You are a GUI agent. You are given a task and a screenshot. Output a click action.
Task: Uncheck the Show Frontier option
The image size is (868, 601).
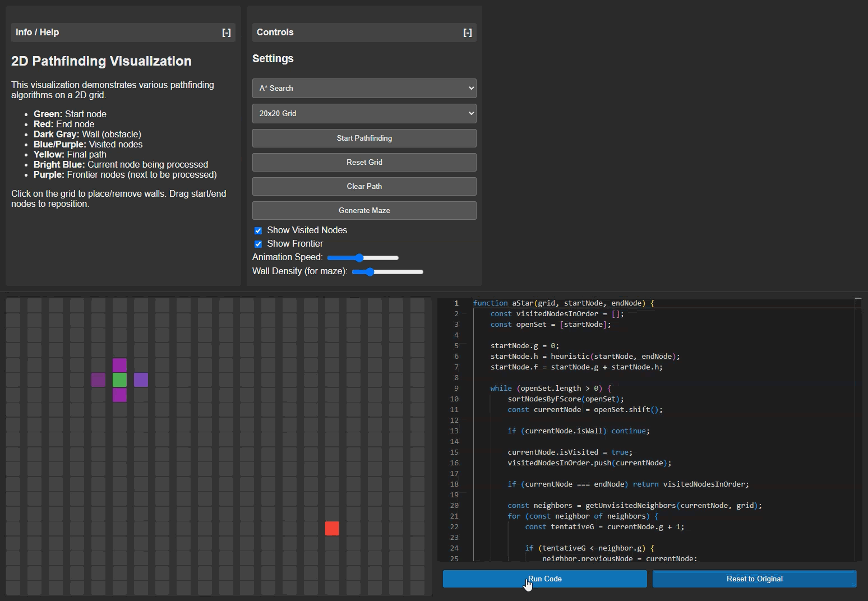pyautogui.click(x=258, y=244)
